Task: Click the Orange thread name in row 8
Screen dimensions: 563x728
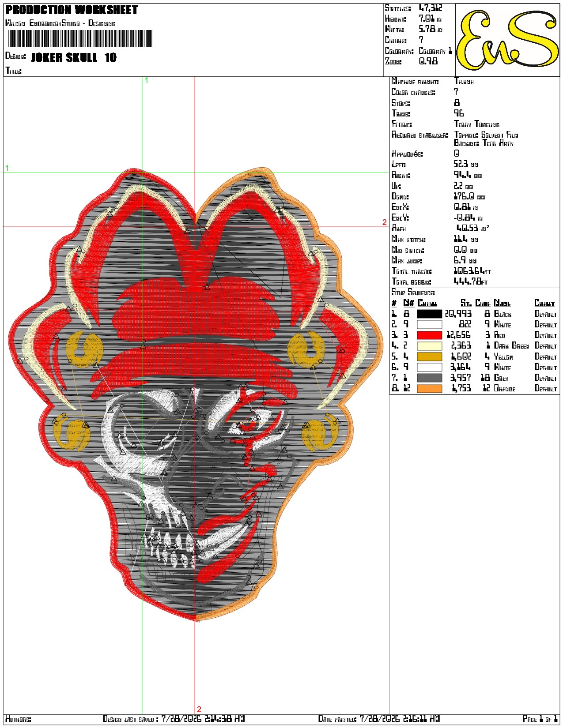Action: [505, 389]
